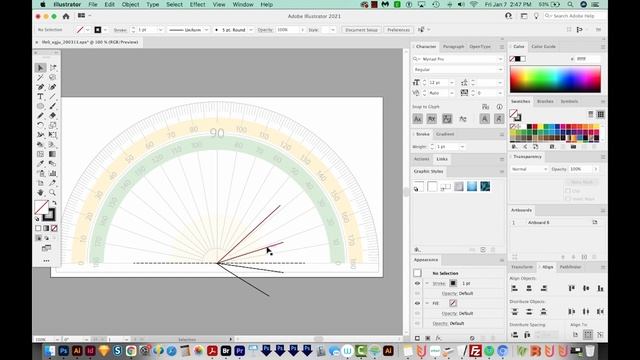Select the Type tool

pyautogui.click(x=40, y=97)
